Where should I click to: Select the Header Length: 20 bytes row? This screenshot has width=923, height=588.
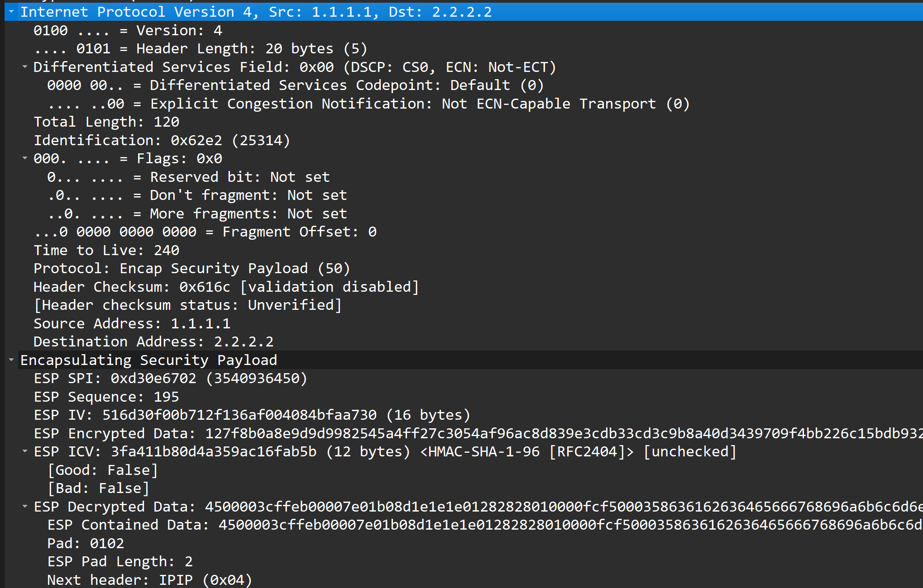(200, 49)
